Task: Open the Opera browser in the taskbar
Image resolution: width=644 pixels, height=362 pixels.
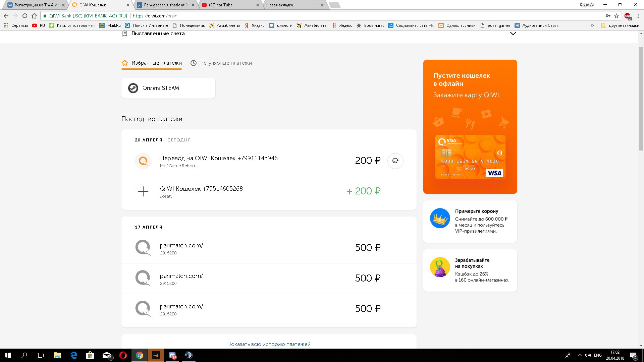Action: pyautogui.click(x=123, y=355)
